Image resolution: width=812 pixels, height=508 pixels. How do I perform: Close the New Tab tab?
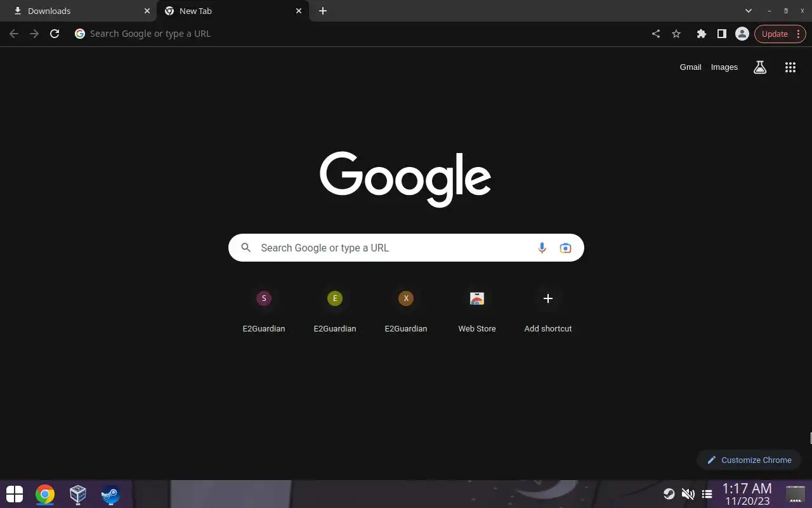tap(299, 11)
